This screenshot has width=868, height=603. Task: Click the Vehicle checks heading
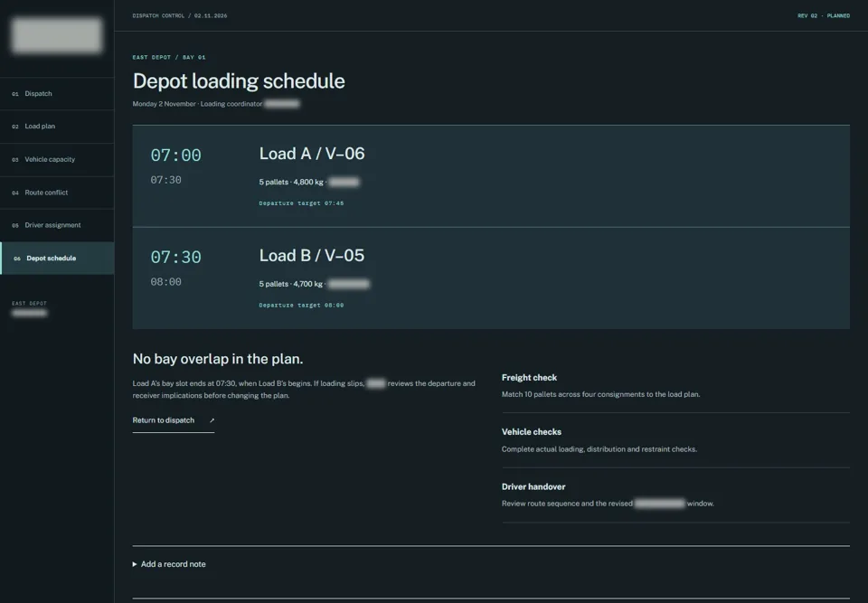coord(532,432)
